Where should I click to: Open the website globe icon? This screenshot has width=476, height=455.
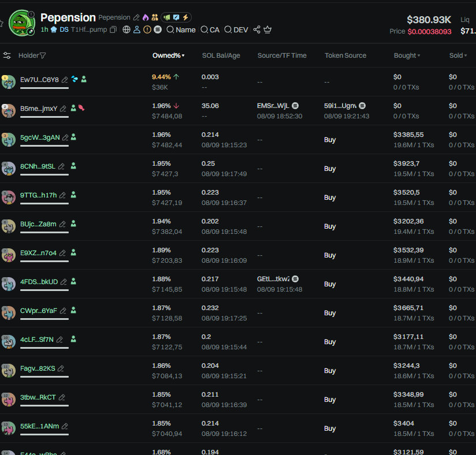[127, 29]
